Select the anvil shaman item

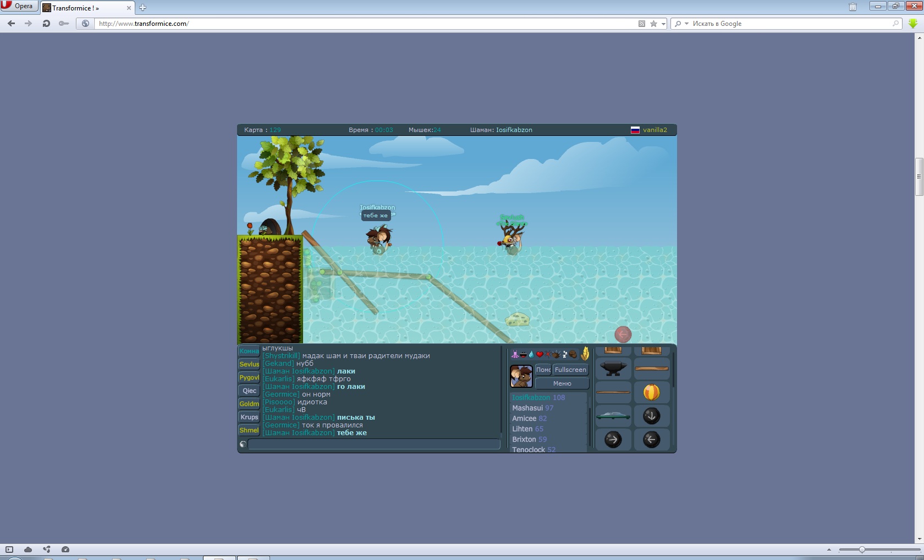(x=613, y=369)
